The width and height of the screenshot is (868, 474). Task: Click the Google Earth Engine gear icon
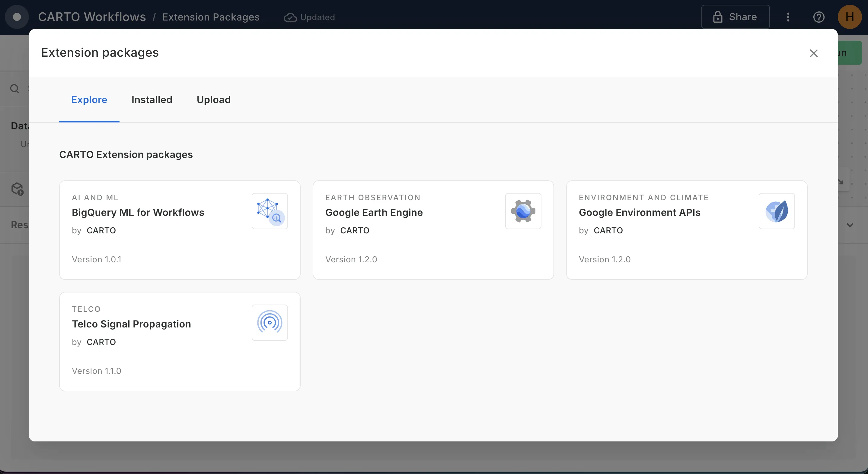(523, 211)
